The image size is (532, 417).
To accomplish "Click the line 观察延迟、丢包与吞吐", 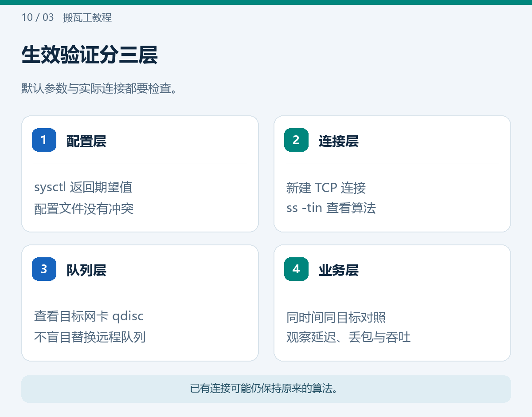I will [348, 337].
